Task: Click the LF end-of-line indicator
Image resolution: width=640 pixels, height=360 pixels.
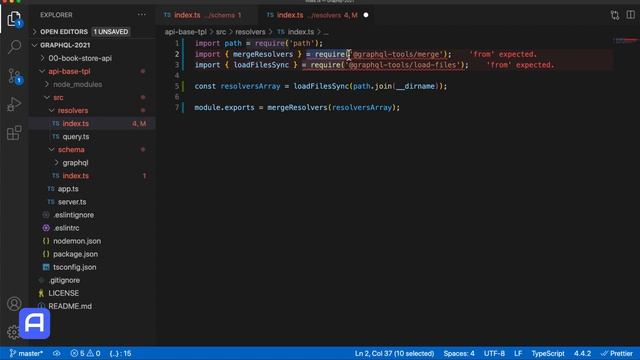Action: coord(518,353)
